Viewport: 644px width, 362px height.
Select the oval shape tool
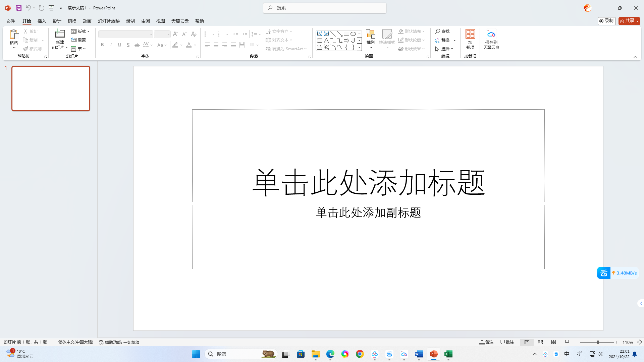pos(353,34)
